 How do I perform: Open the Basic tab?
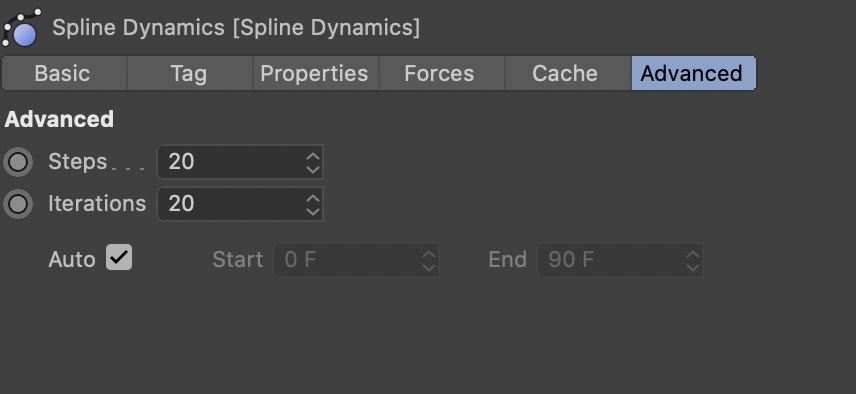(x=64, y=73)
